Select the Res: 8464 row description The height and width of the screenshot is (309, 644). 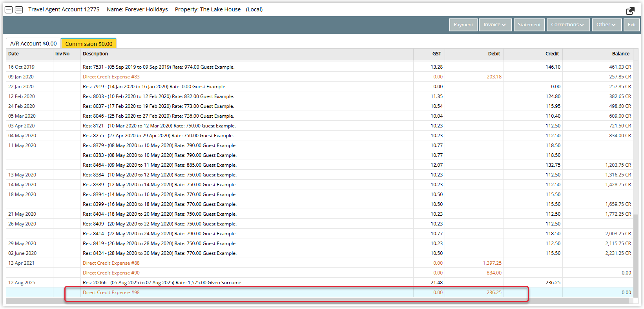point(160,165)
